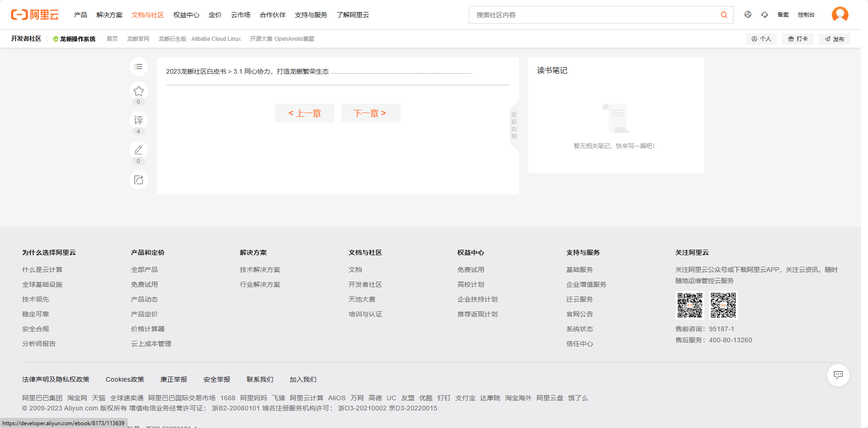Screen dimensions: 868x428
Task: Open 全部产品 footer link
Action: click(144, 270)
